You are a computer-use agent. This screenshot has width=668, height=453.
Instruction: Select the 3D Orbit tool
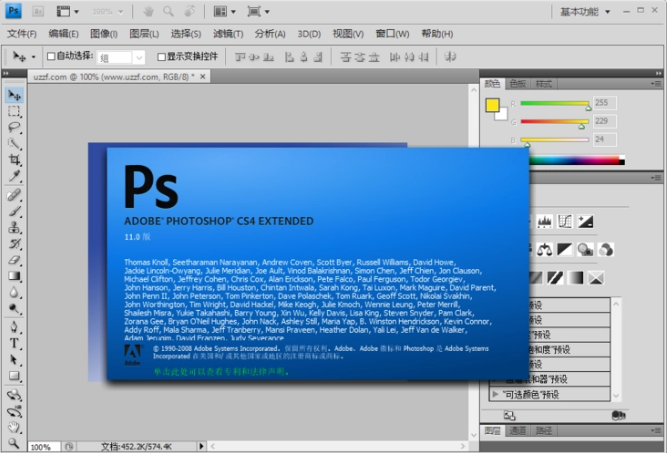pyautogui.click(x=14, y=411)
